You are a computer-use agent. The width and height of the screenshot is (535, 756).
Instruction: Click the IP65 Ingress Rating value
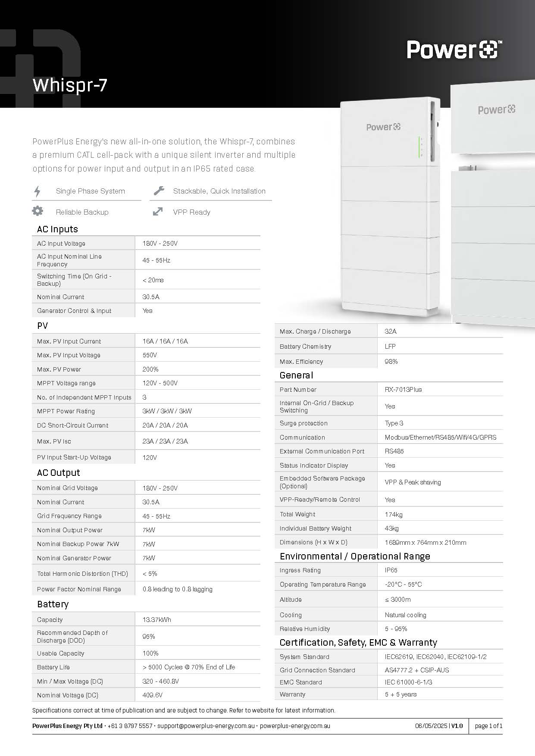391,570
